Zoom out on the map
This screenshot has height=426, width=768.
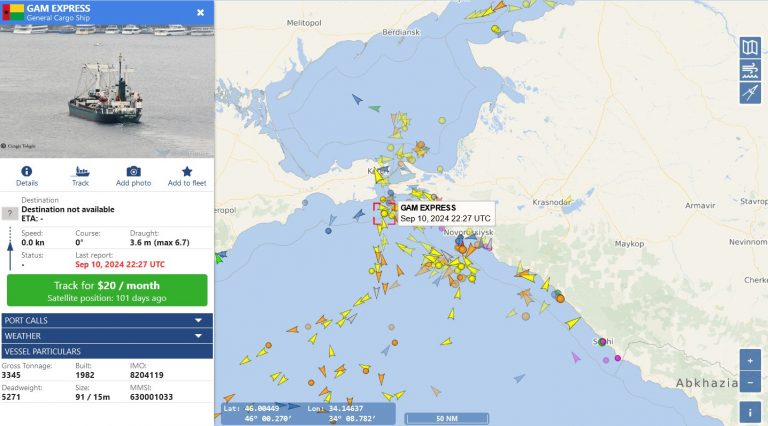point(750,382)
